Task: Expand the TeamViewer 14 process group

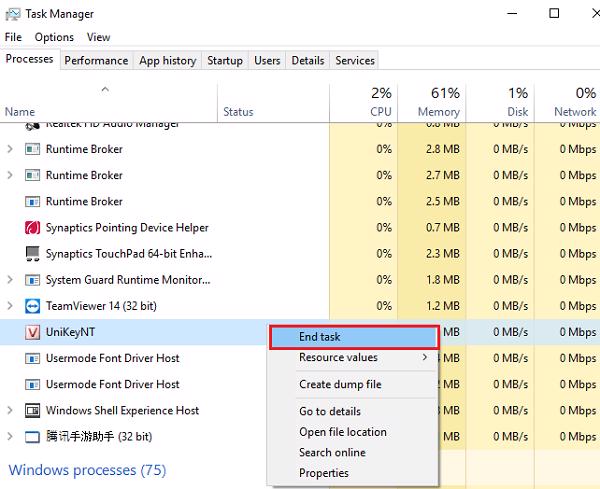Action: point(10,306)
